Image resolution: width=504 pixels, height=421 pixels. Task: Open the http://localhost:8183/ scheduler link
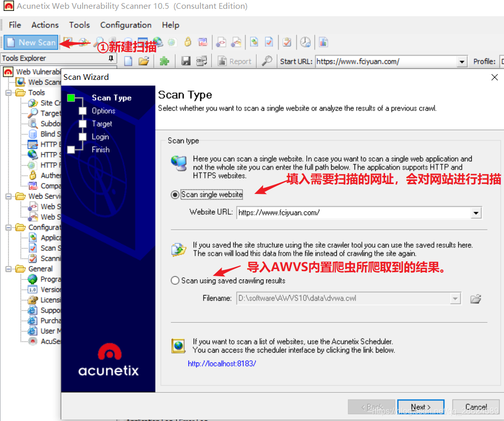[x=222, y=363]
